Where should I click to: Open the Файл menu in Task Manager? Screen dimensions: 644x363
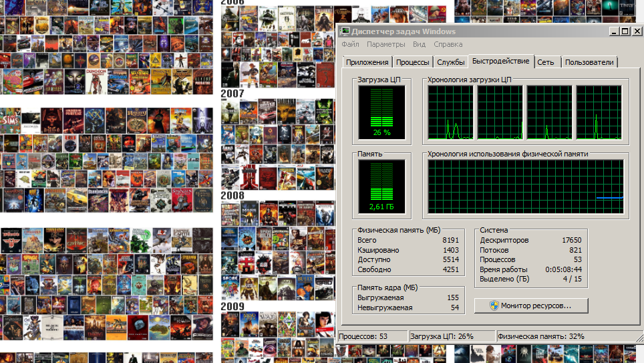350,44
